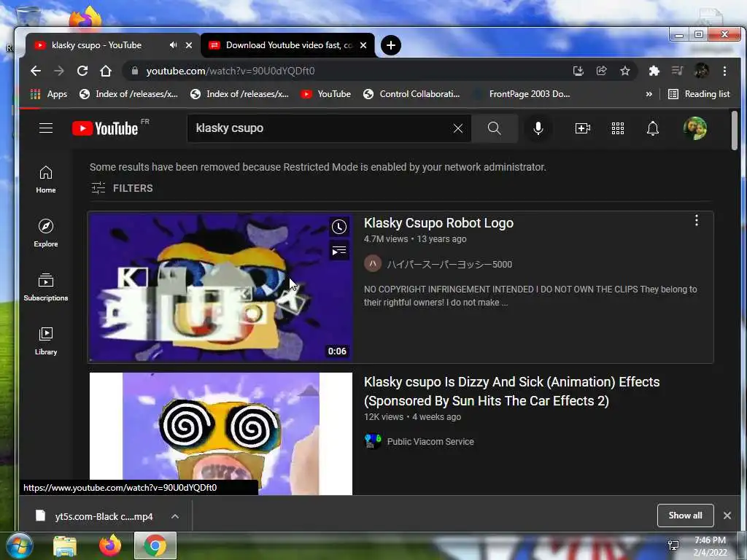Viewport: 747px width, 560px height.
Task: Open a new tab with plus button
Action: (391, 45)
